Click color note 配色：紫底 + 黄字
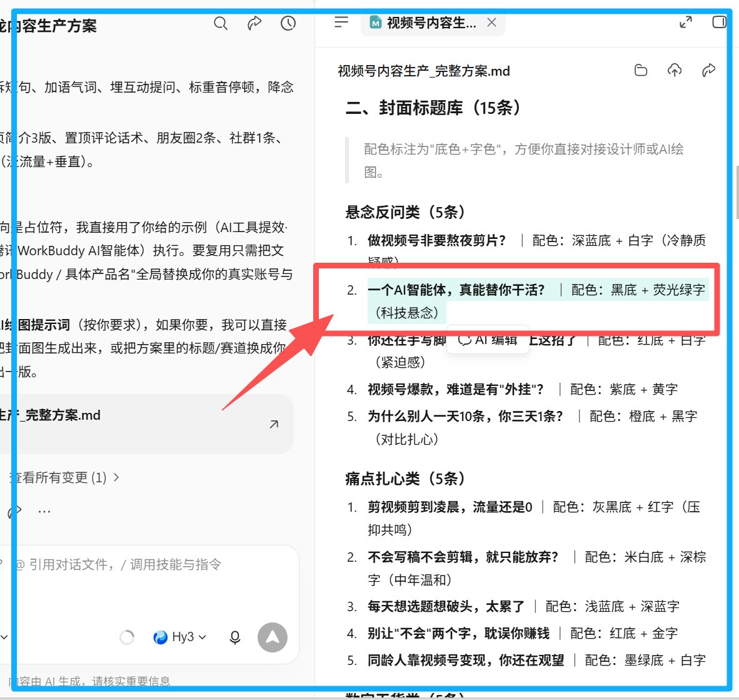739x700 pixels. 624,390
